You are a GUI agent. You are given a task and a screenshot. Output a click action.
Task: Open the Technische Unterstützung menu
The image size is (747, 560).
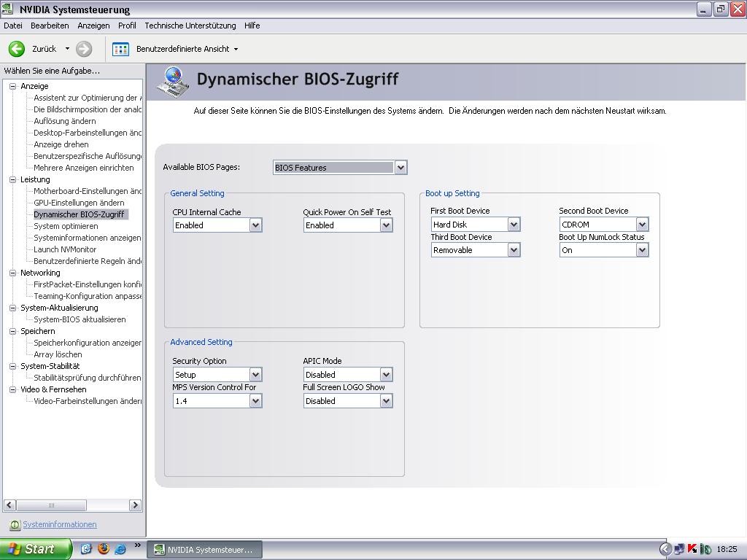(190, 26)
